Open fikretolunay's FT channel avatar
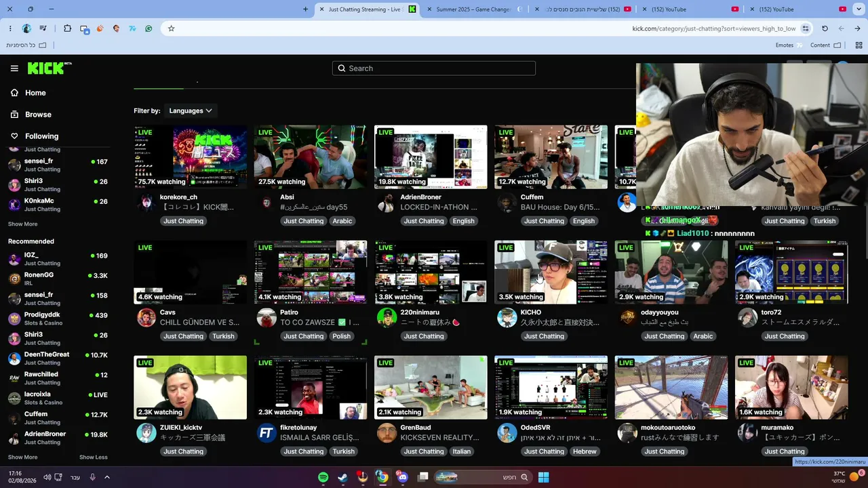Image resolution: width=868 pixels, height=488 pixels. click(x=267, y=432)
